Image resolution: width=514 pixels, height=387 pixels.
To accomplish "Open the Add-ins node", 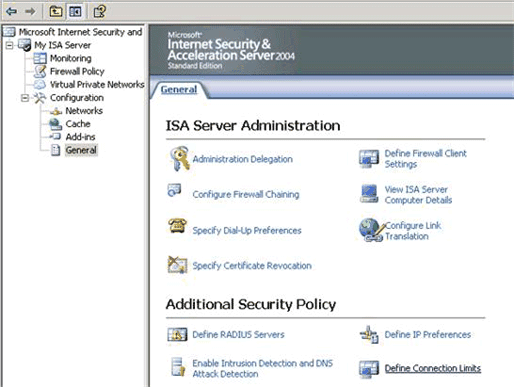I will 80,137.
